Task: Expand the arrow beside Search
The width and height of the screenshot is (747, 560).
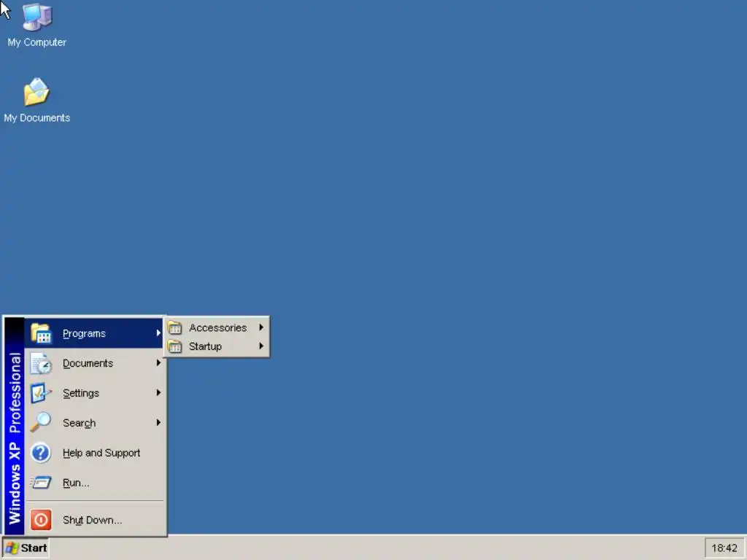Action: [158, 422]
